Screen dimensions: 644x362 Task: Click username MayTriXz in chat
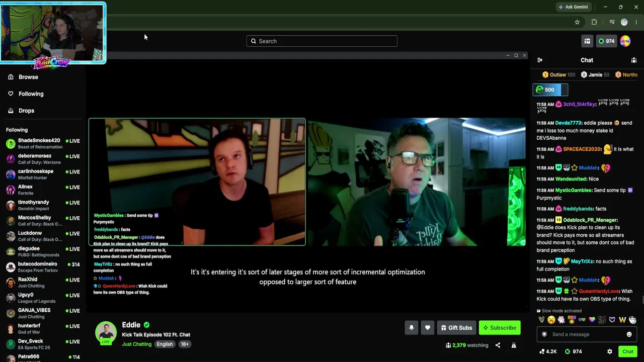click(x=582, y=261)
